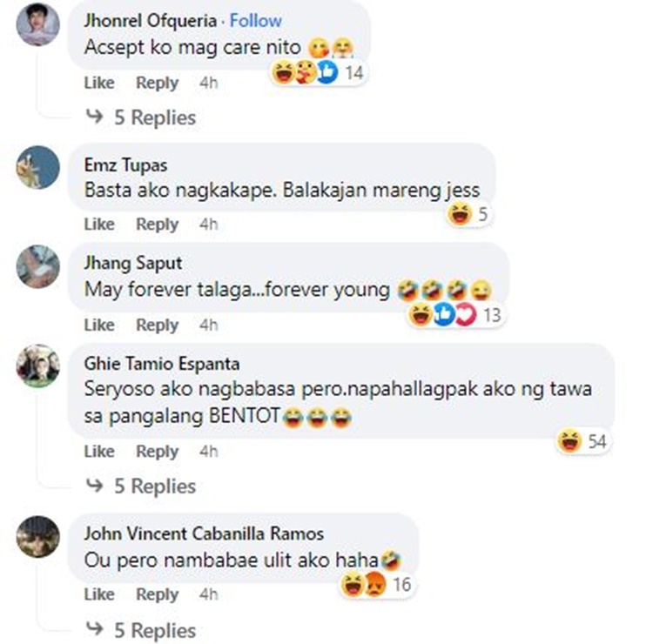Like Emz Tupas's comment
This screenshot has width=653, height=644.
(x=99, y=225)
